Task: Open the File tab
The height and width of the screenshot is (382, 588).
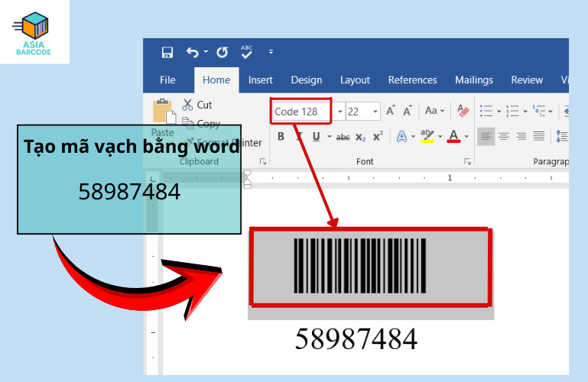Action: click(167, 80)
